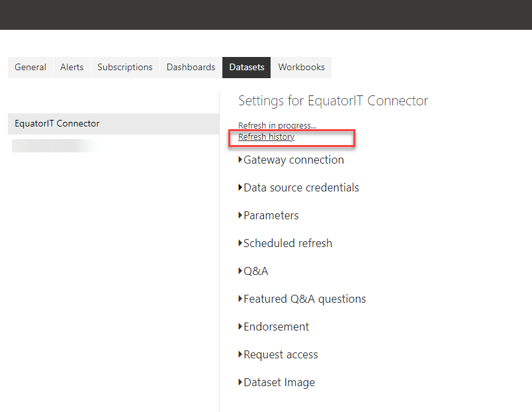Open the Workbooks tab
Image resolution: width=532 pixels, height=412 pixels.
pos(301,67)
